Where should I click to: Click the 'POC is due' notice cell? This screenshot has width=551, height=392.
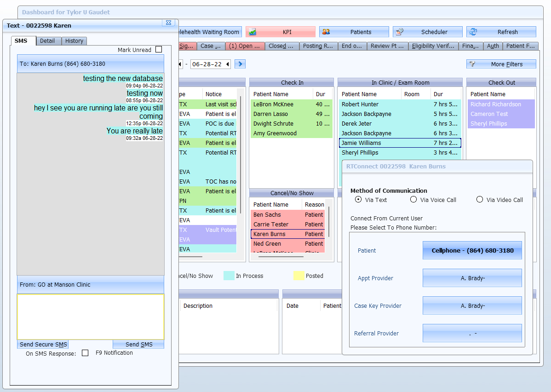click(220, 123)
